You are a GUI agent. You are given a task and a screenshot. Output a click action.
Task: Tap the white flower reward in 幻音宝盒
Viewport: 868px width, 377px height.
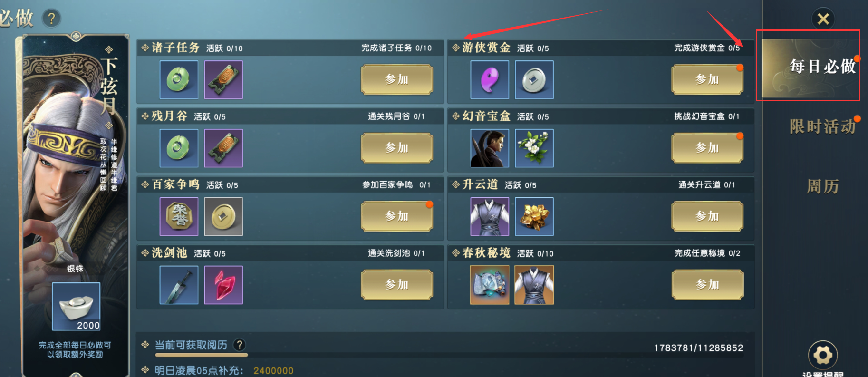[534, 148]
